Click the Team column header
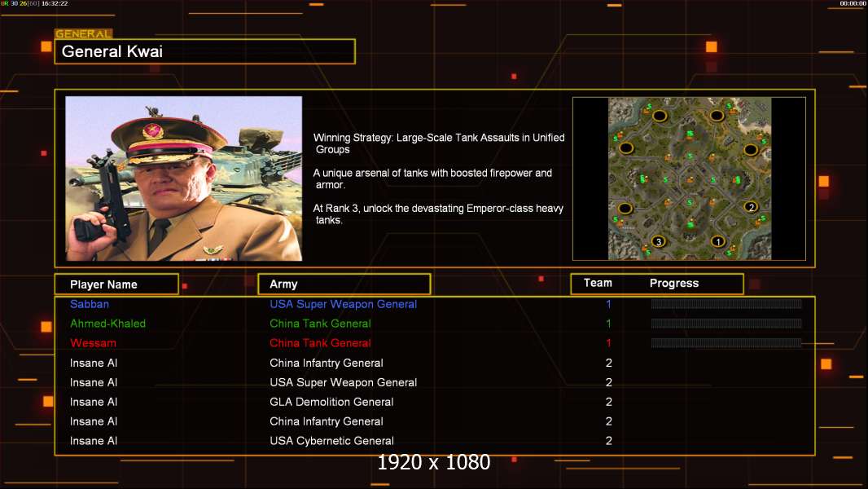868x489 pixels. point(598,283)
